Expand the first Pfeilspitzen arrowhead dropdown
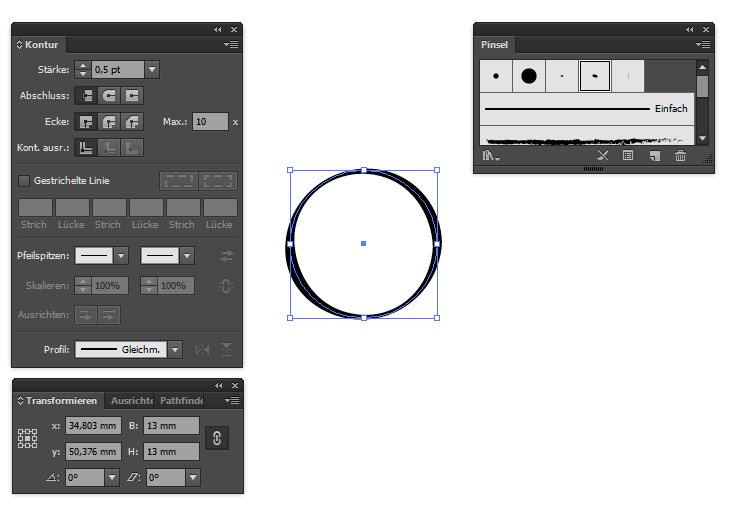Image resolution: width=731 pixels, height=514 pixels. 121,256
